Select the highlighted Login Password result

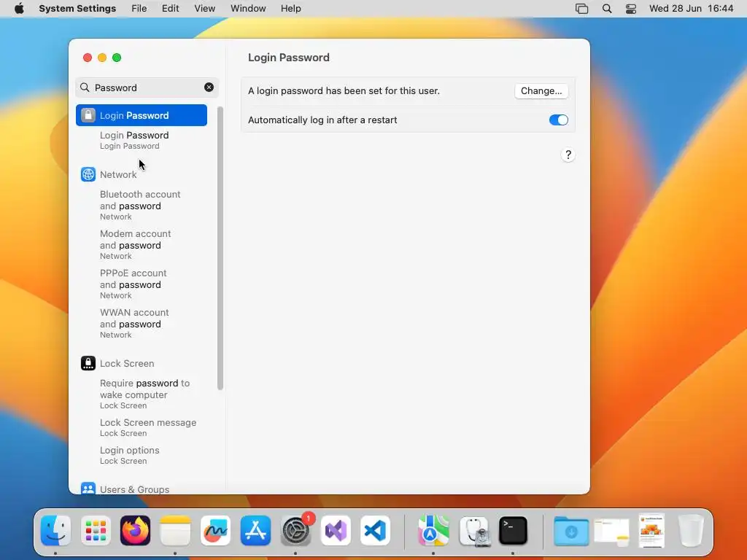click(x=142, y=115)
